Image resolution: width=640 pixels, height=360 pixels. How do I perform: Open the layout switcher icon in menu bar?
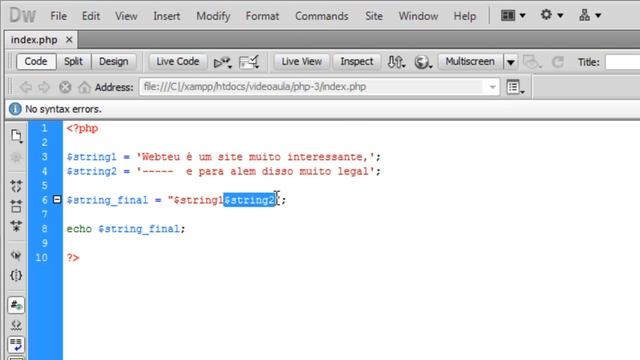click(x=513, y=16)
